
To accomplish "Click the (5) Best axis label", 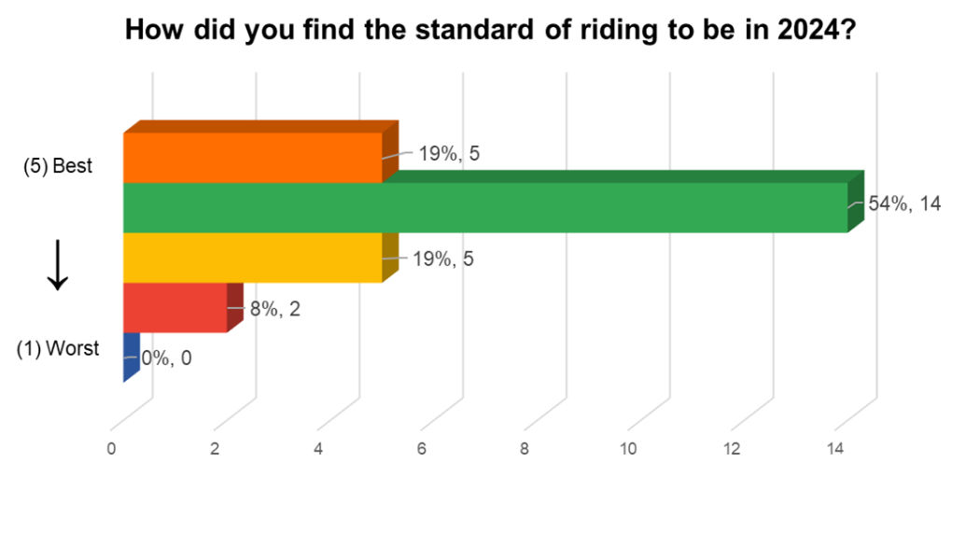I will pyautogui.click(x=58, y=166).
